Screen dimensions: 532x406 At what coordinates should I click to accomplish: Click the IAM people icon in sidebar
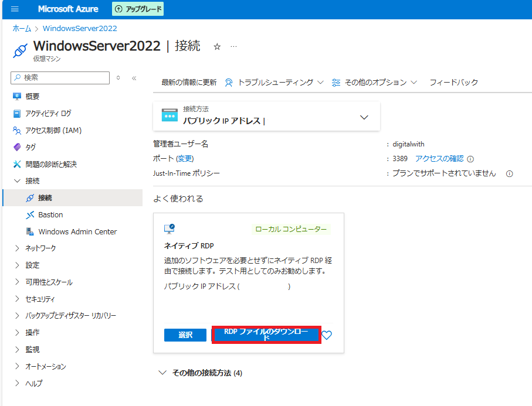tap(16, 131)
